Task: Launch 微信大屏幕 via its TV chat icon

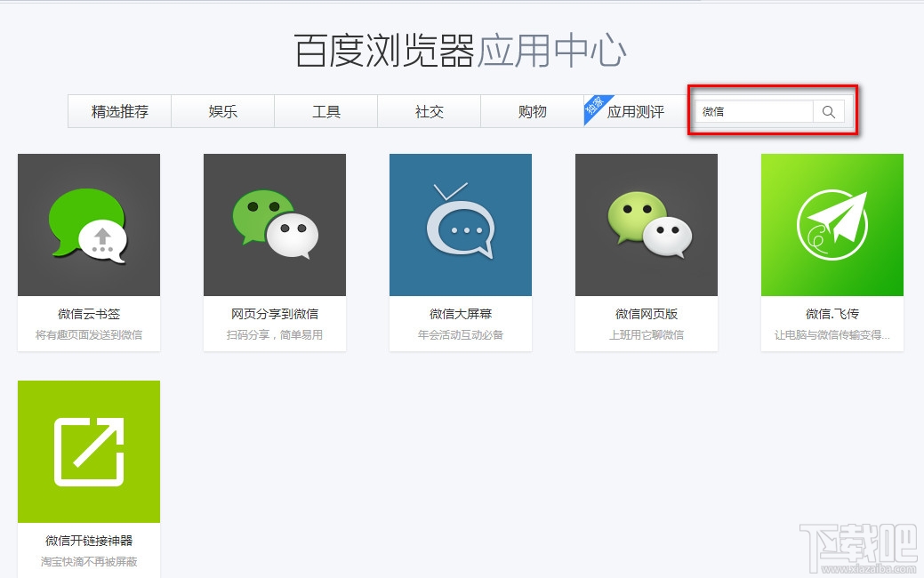Action: click(461, 224)
